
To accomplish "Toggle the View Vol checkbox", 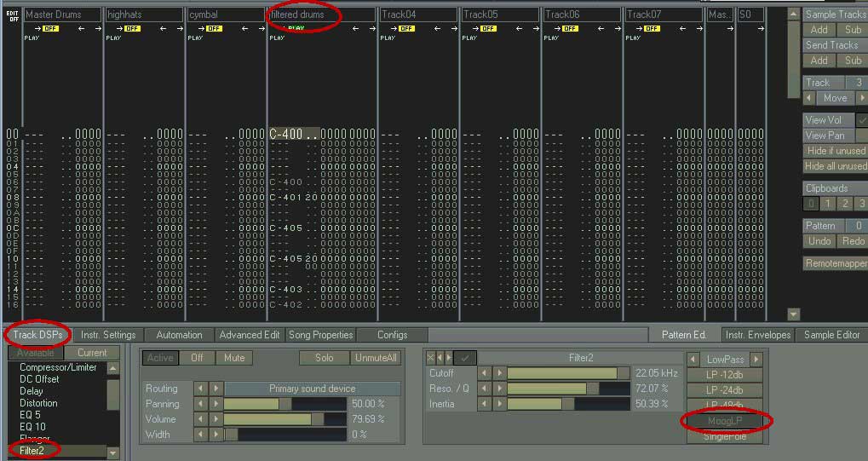I will pyautogui.click(x=861, y=120).
